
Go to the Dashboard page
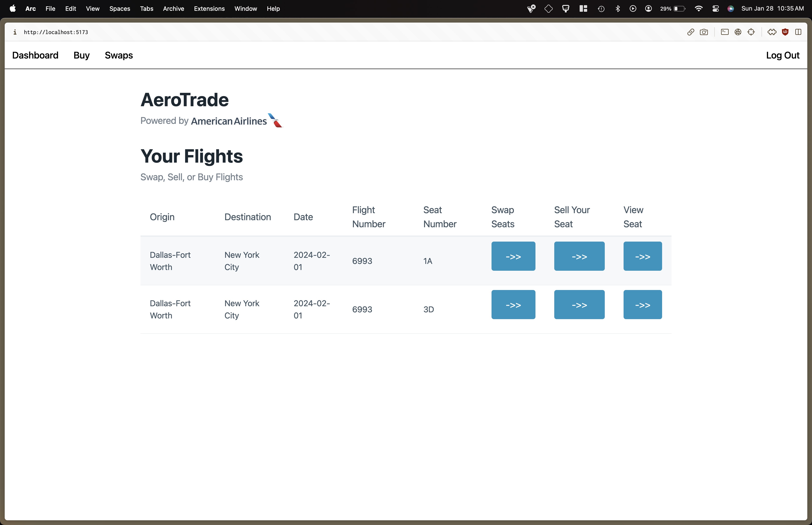35,55
